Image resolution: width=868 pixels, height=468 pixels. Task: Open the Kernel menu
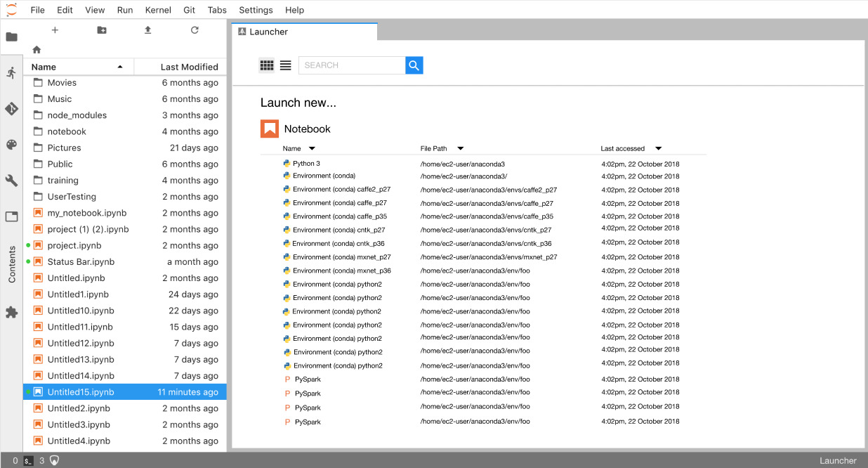coord(158,10)
